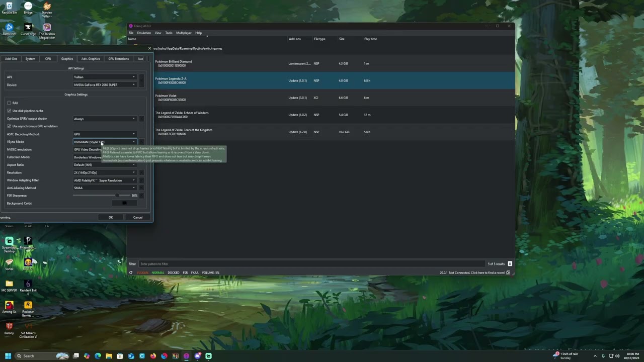Open the Window Adapting Filter dropdown
Viewport: 644px width, 362px height.
pos(105,180)
